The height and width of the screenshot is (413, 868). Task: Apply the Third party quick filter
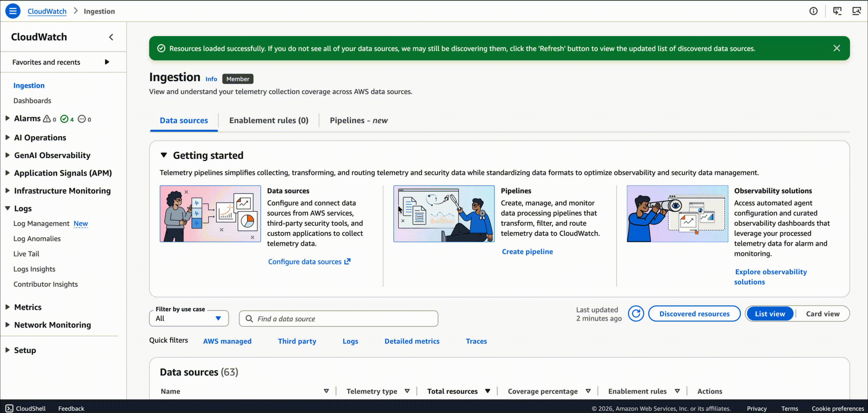(x=297, y=341)
